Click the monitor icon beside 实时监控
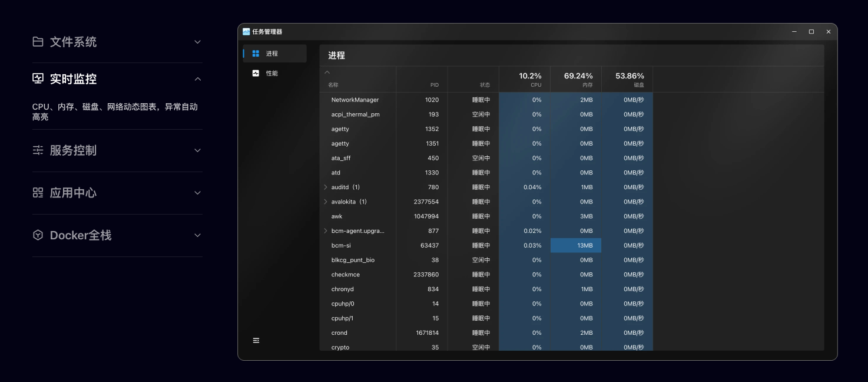The width and height of the screenshot is (868, 382). (x=38, y=79)
